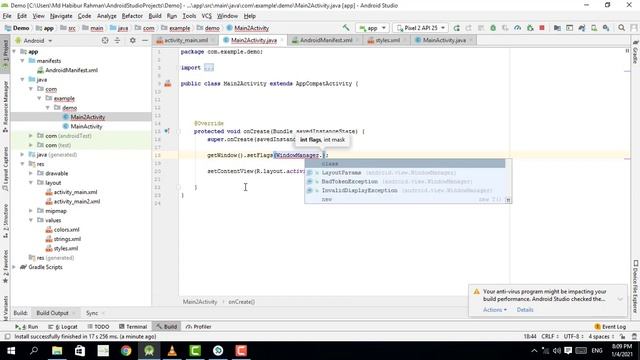
Task: Click Sync Project with Gradle Files icon
Action: point(582,28)
